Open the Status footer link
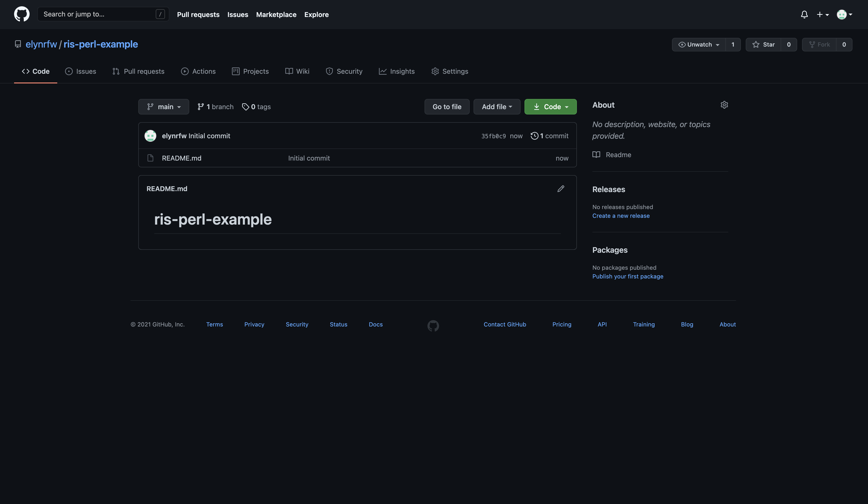 (x=339, y=324)
